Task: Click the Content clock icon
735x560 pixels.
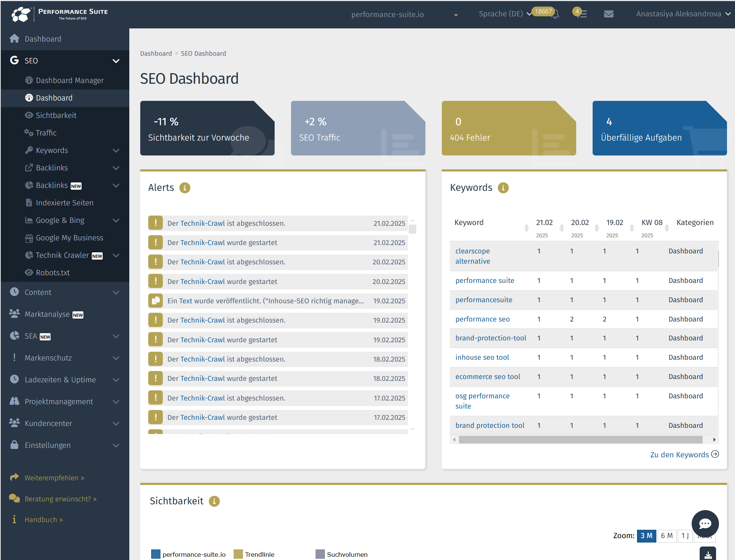Action: click(x=14, y=292)
